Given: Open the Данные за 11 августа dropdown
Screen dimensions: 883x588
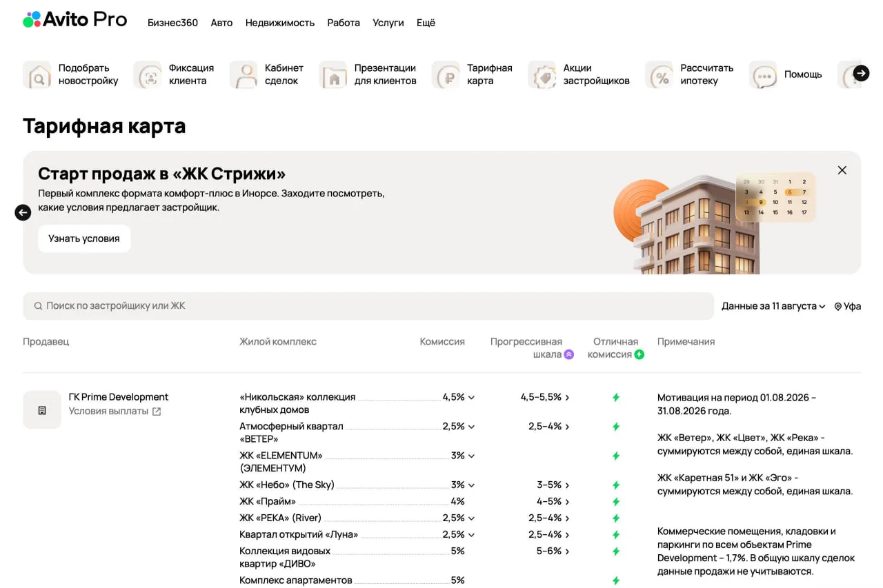Looking at the screenshot, I should 773,306.
